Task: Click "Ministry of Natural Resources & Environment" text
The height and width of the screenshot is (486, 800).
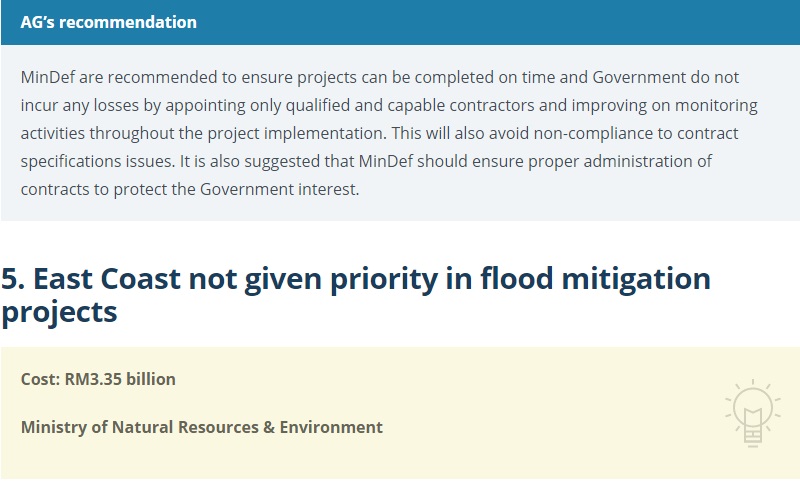Action: (201, 427)
